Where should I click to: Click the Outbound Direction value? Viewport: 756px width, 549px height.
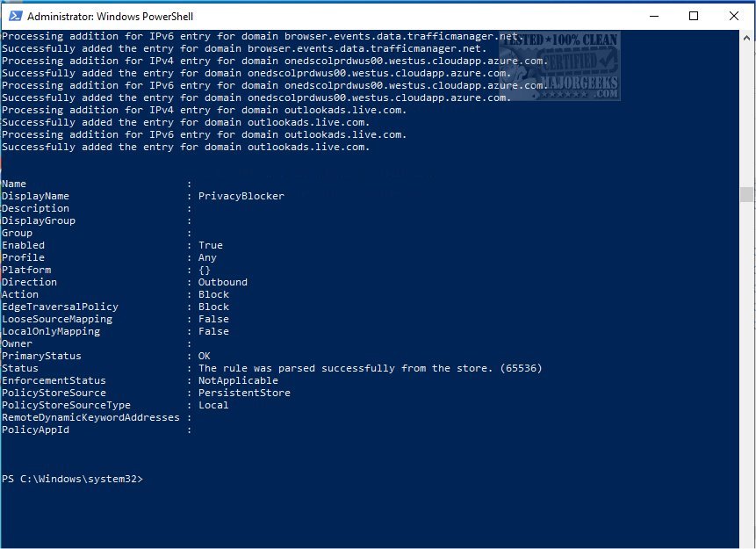223,282
